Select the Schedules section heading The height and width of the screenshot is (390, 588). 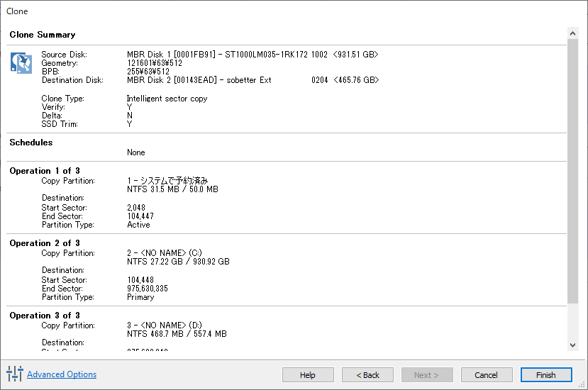pos(31,143)
